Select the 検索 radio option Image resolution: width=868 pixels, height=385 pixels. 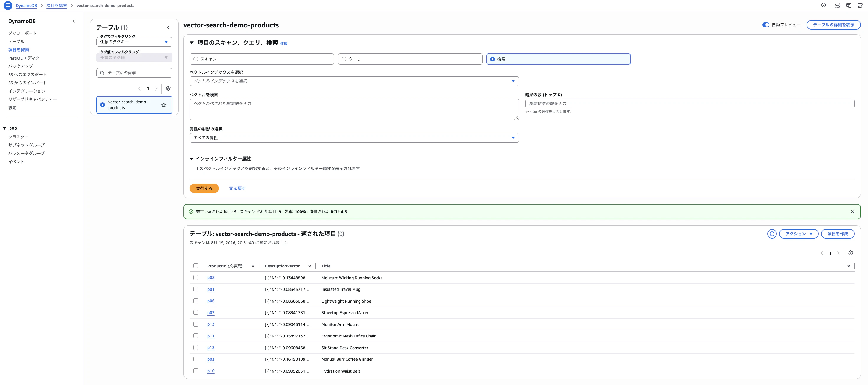coord(492,59)
